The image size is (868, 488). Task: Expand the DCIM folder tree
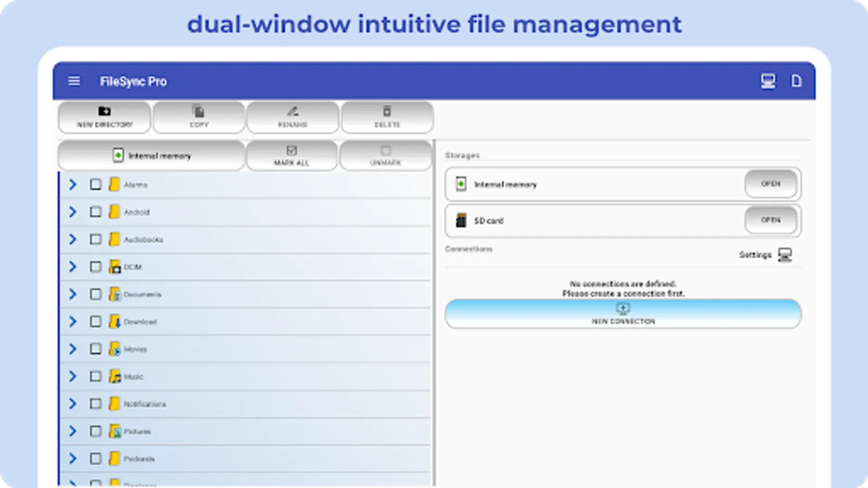click(73, 267)
